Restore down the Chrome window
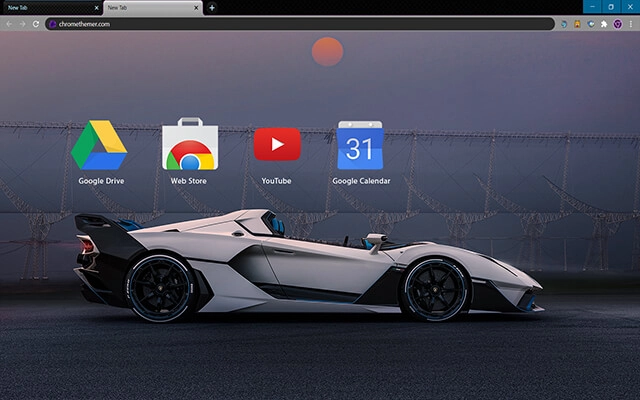 (x=611, y=7)
